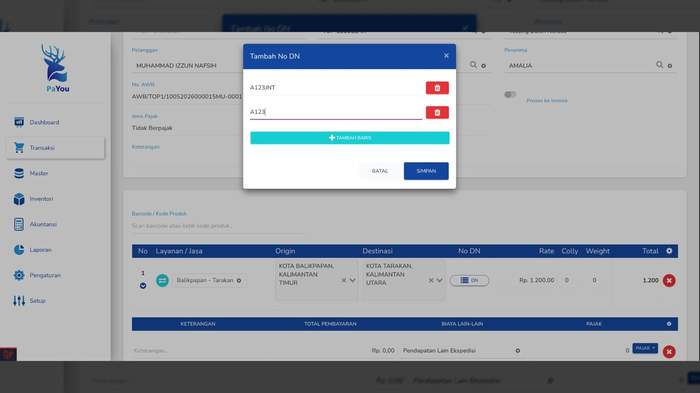Click the Inventori box icon
The image size is (700, 393).
(x=19, y=199)
